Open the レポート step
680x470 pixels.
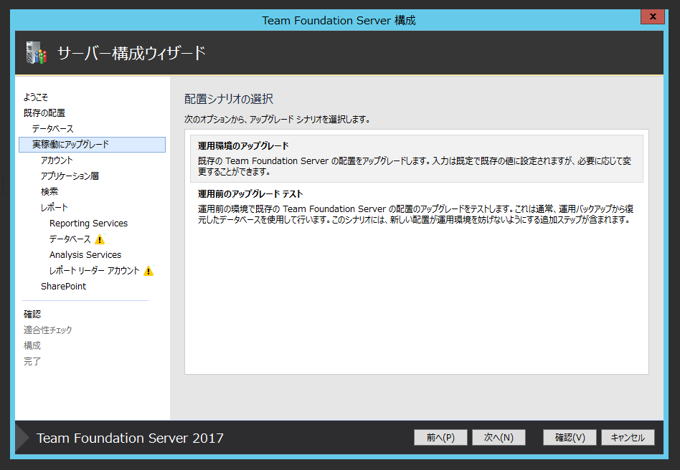54,208
